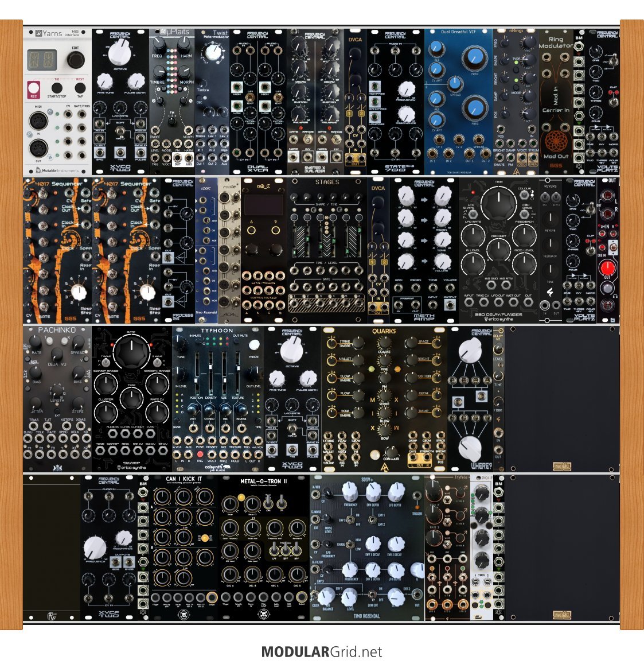Image resolution: width=644 pixels, height=664 pixels.
Task: Click the POSITION slider on Typhoon
Action: click(196, 372)
